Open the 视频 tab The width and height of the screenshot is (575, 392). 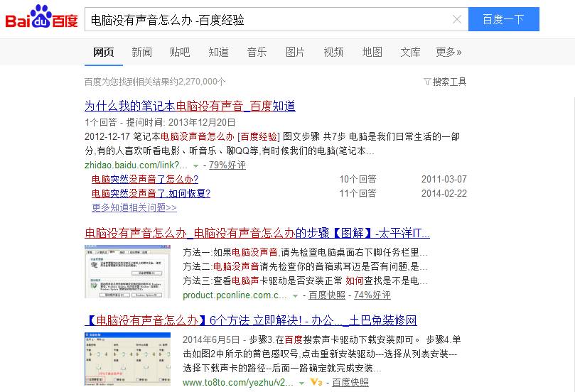(x=333, y=52)
